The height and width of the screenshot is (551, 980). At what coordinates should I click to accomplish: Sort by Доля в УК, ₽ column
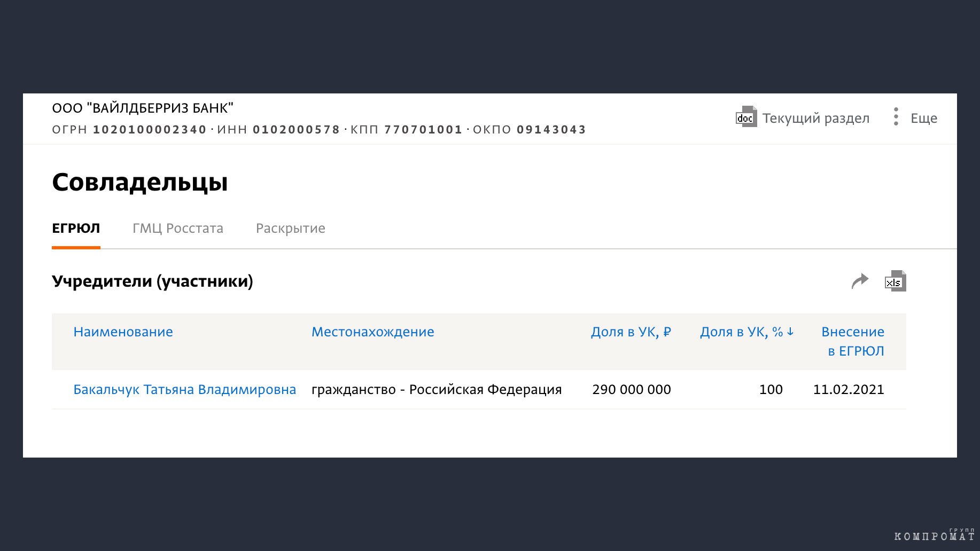(x=631, y=332)
